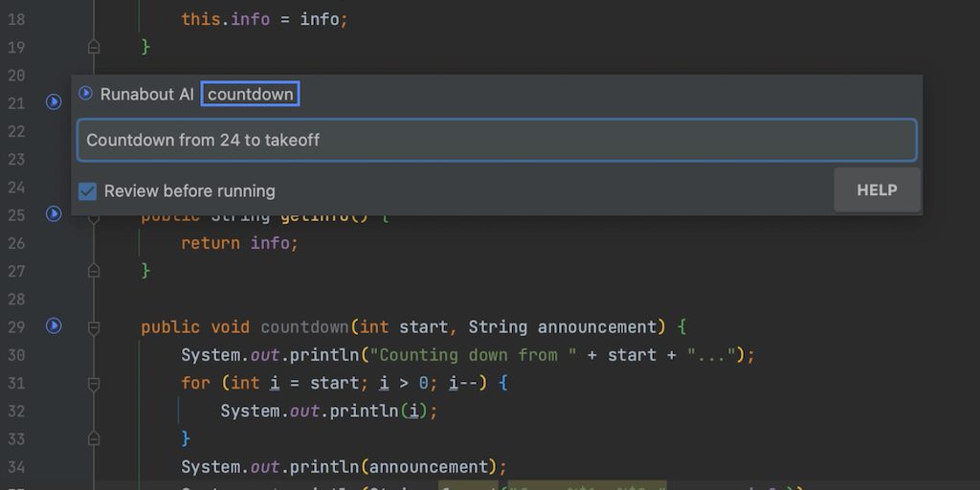Collapse the for loop fold on line 31
980x490 pixels.
[x=94, y=383]
